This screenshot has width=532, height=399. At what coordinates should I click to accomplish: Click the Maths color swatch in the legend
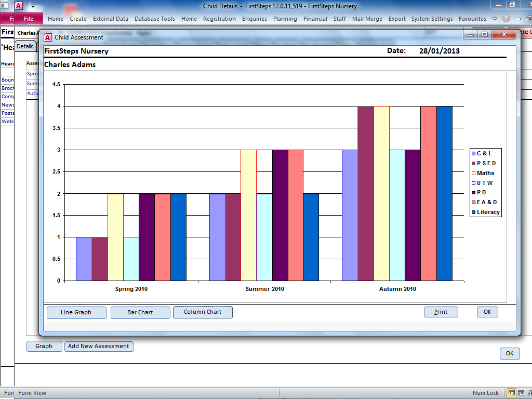tap(473, 173)
